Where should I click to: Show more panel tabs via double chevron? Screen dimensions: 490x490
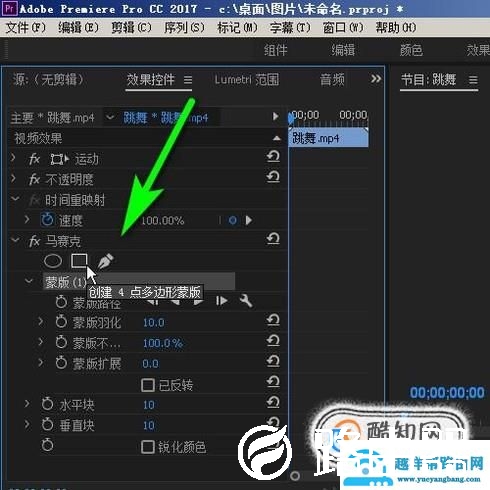point(376,79)
